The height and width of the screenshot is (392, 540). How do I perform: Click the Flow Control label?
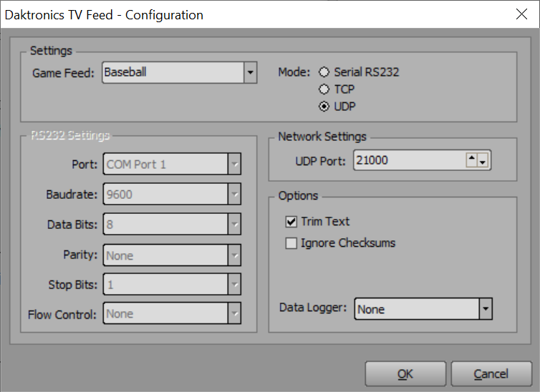click(x=62, y=315)
